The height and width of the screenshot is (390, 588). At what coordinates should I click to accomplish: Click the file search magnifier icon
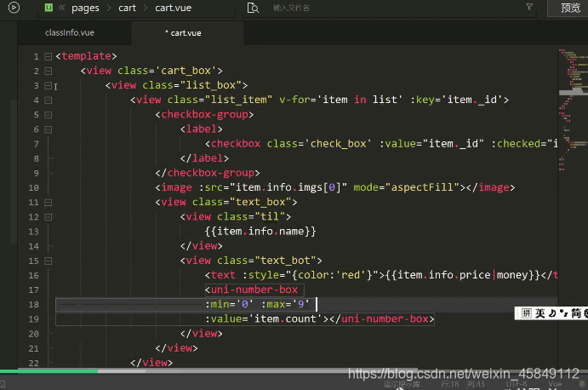pos(253,8)
